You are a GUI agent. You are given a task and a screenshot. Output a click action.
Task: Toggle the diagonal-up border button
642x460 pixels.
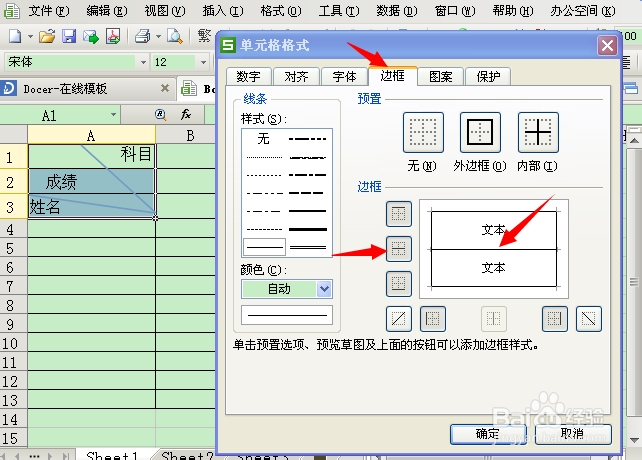(x=399, y=319)
